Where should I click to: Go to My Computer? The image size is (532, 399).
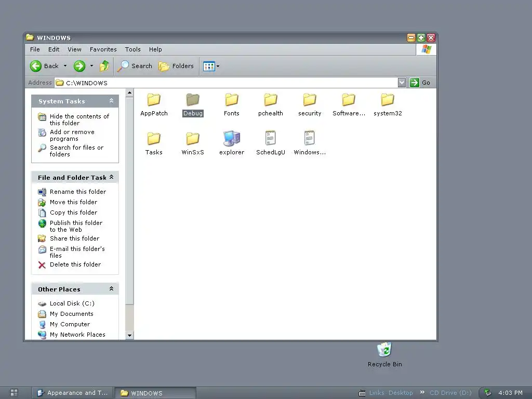click(x=64, y=324)
